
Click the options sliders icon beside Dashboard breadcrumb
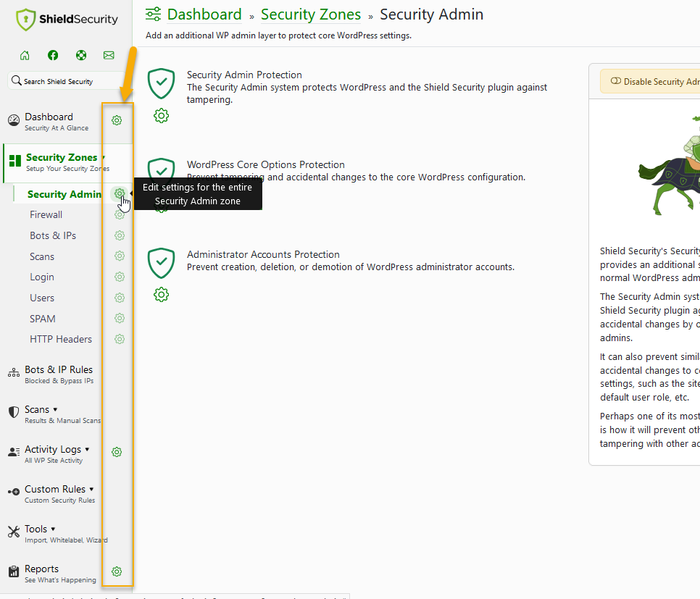coord(153,14)
